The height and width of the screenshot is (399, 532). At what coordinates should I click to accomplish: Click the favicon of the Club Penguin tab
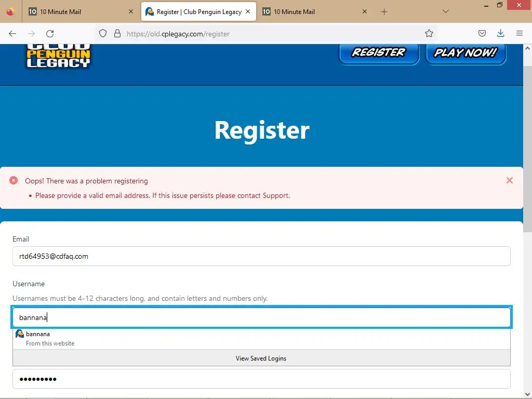click(149, 11)
